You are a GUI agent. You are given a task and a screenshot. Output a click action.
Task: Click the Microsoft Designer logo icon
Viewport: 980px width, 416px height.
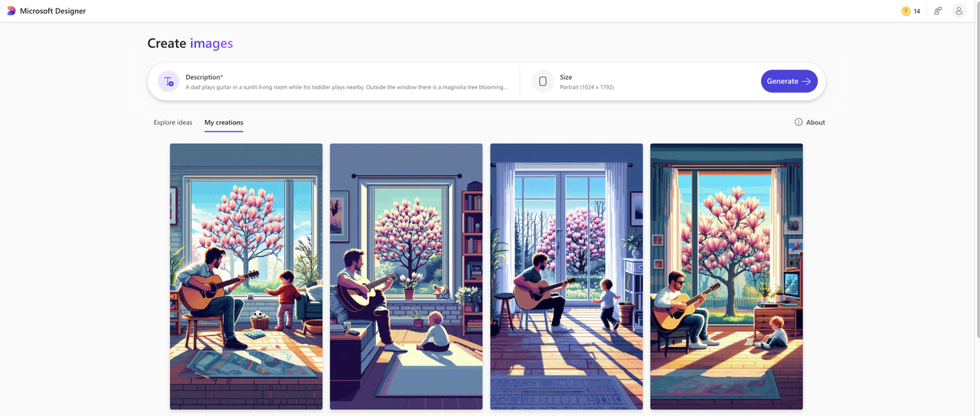pos(11,11)
